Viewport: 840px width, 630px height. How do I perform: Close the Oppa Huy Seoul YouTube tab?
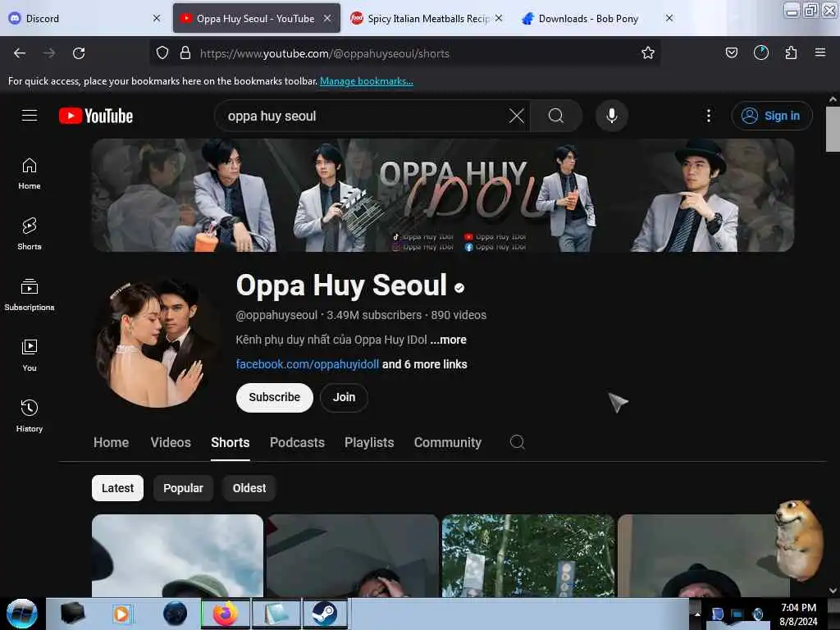326,18
